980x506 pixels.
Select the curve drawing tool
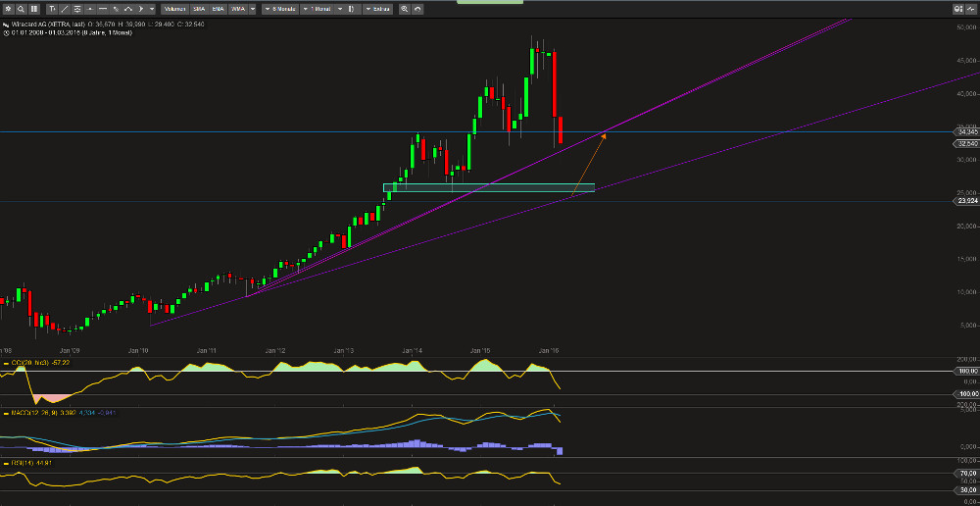128,9
